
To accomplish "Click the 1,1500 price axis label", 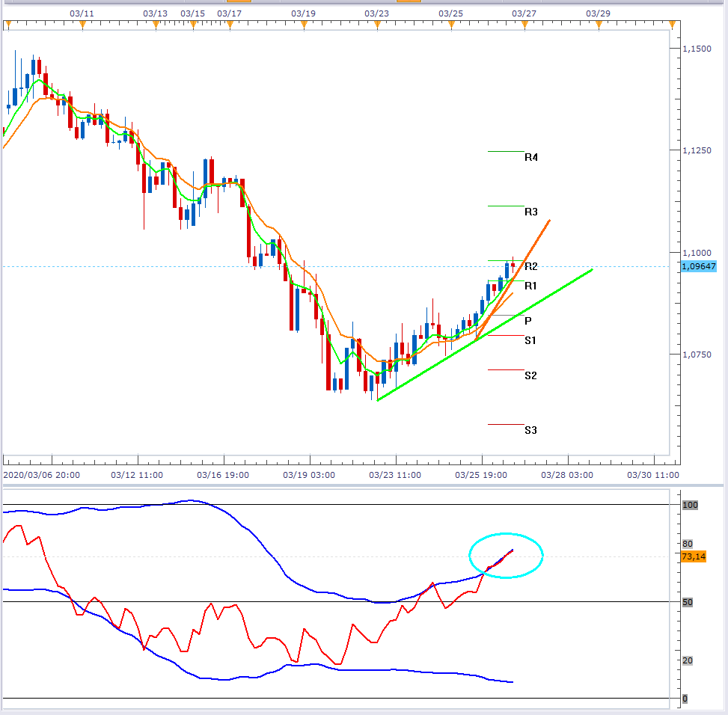I will coord(697,49).
